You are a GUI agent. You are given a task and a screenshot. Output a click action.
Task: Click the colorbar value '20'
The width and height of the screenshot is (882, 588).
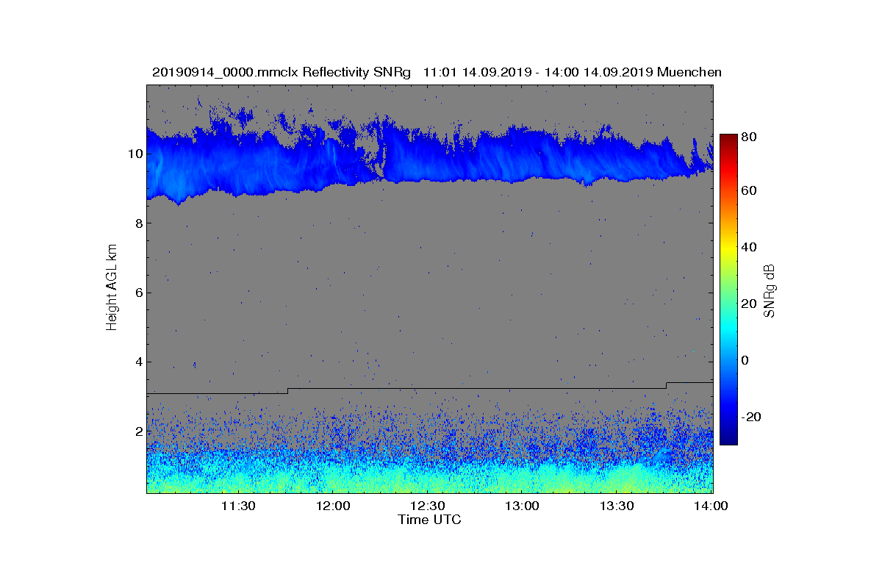click(x=750, y=304)
